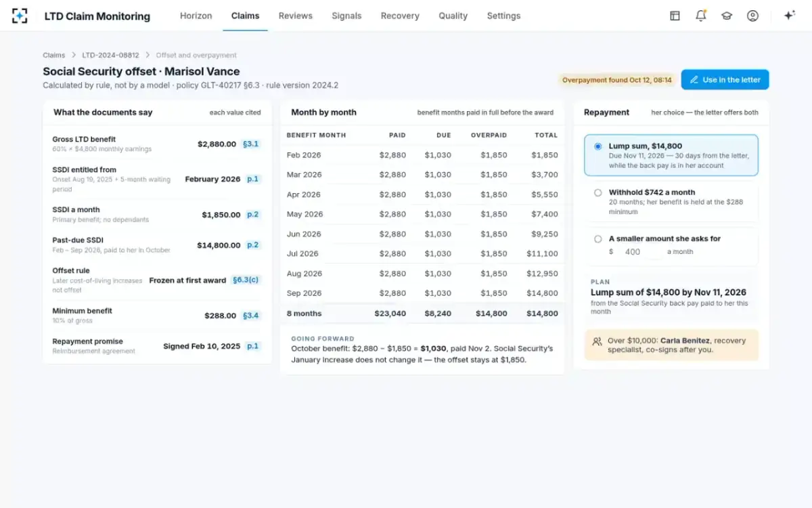
Task: Open the LTD-2024-08812 breadcrumb
Action: tap(110, 56)
